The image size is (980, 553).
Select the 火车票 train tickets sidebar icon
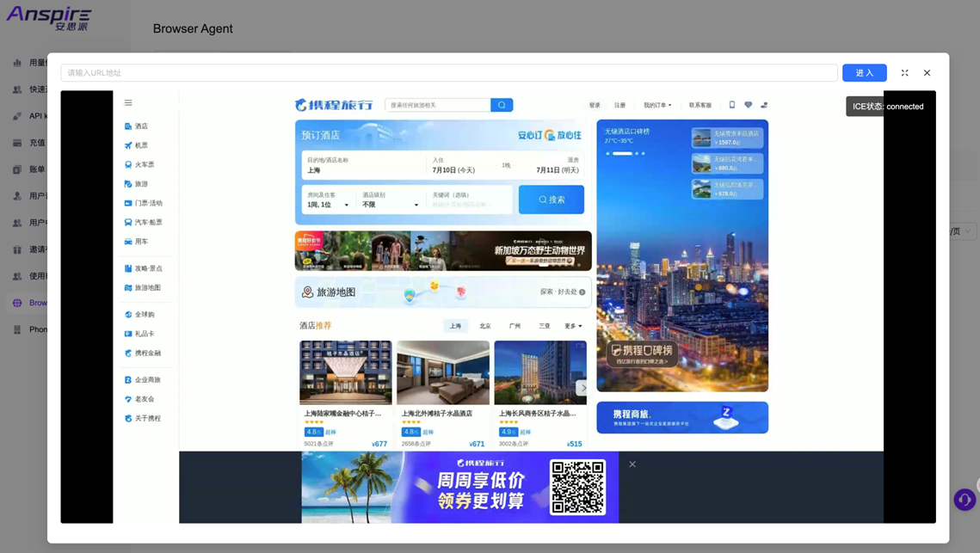(128, 164)
